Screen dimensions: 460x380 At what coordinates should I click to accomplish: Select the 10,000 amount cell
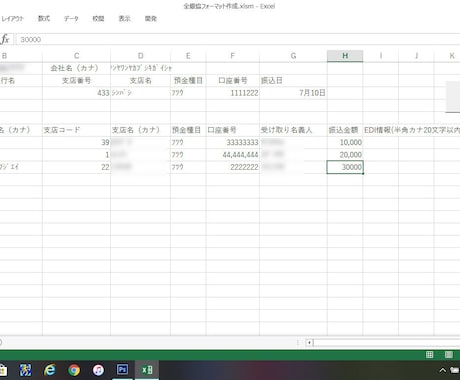[345, 142]
